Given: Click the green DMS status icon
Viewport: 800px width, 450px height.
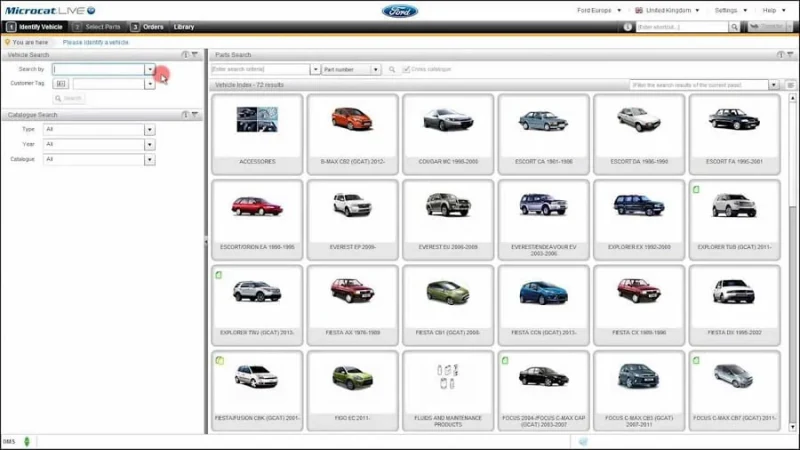Looking at the screenshot, I should click(x=27, y=441).
